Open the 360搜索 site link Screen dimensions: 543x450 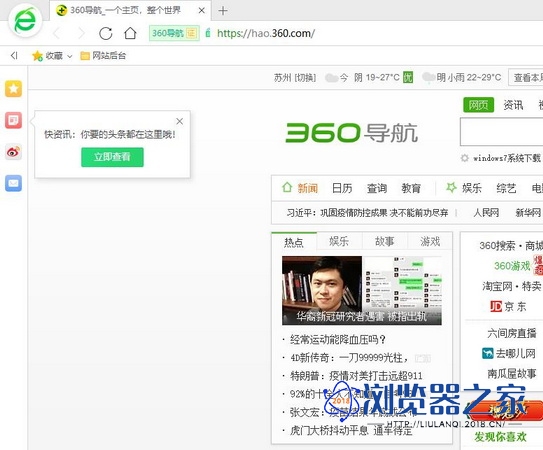point(497,246)
